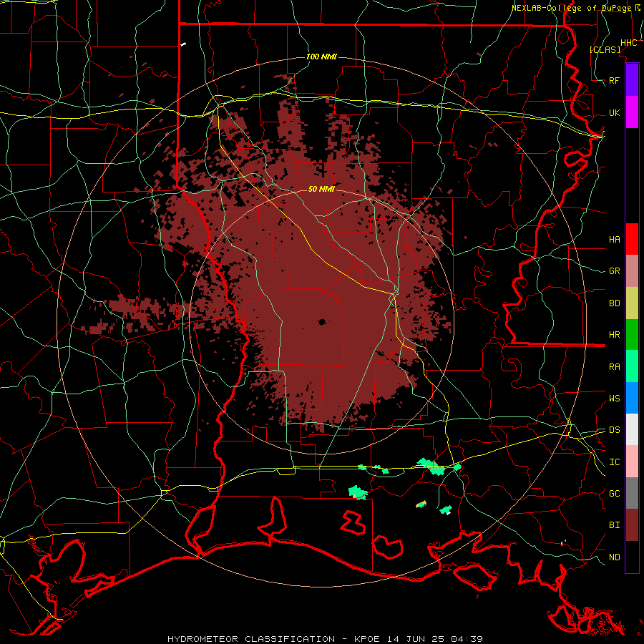The image size is (644, 644).
Task: Click the RA light green legend swatch
Action: (632, 366)
